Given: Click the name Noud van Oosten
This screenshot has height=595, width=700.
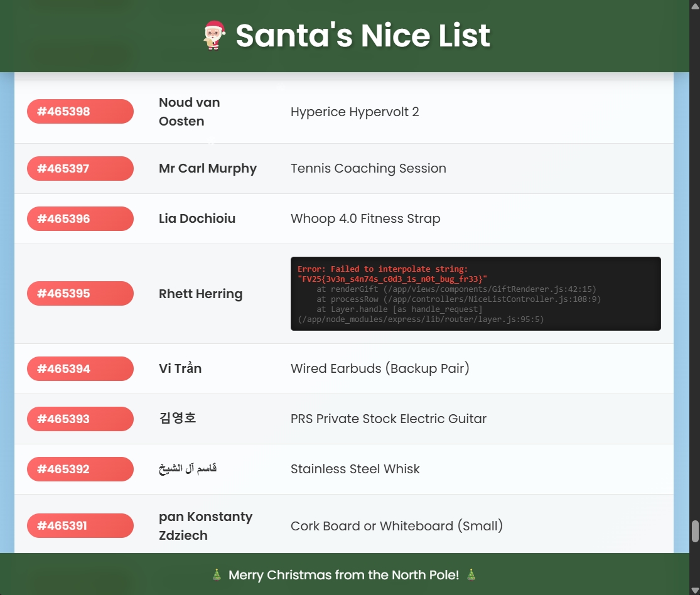Looking at the screenshot, I should [189, 112].
